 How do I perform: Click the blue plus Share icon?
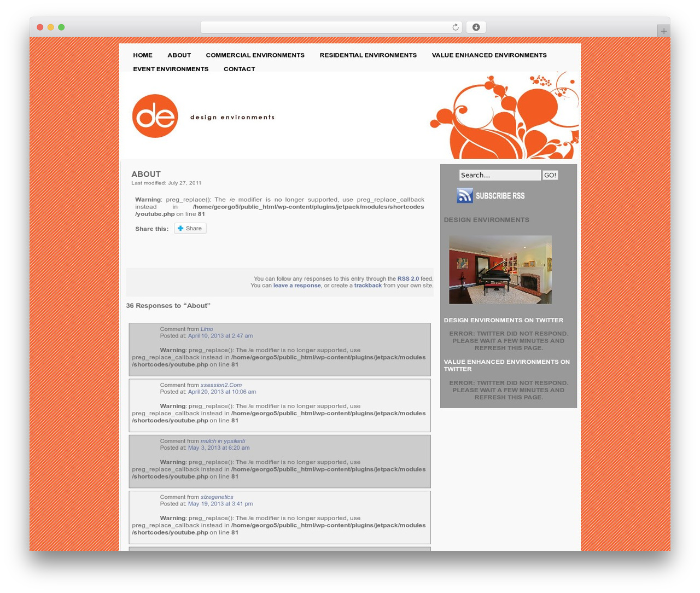pos(180,229)
